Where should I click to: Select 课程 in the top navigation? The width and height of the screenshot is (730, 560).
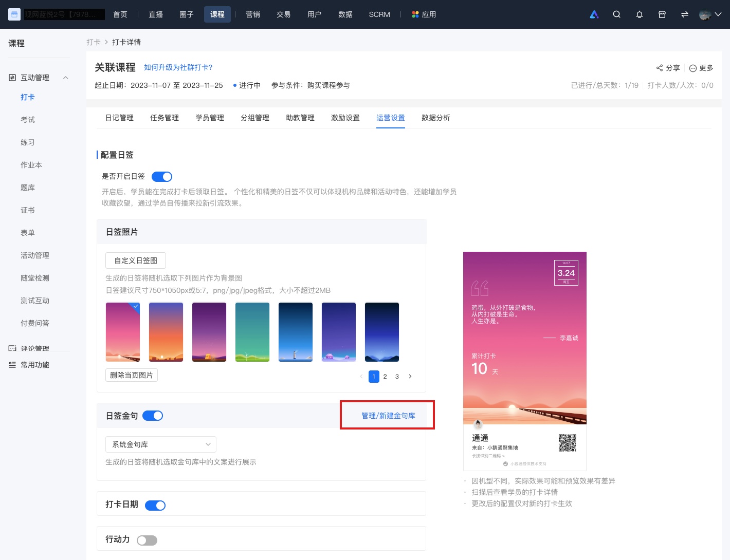click(217, 14)
